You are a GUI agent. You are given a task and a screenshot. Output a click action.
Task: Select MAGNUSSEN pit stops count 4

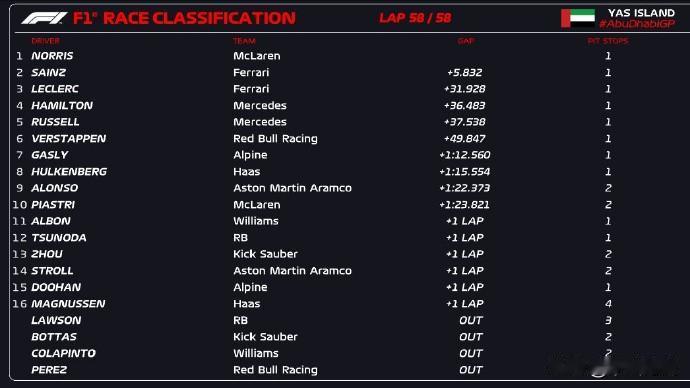point(608,304)
